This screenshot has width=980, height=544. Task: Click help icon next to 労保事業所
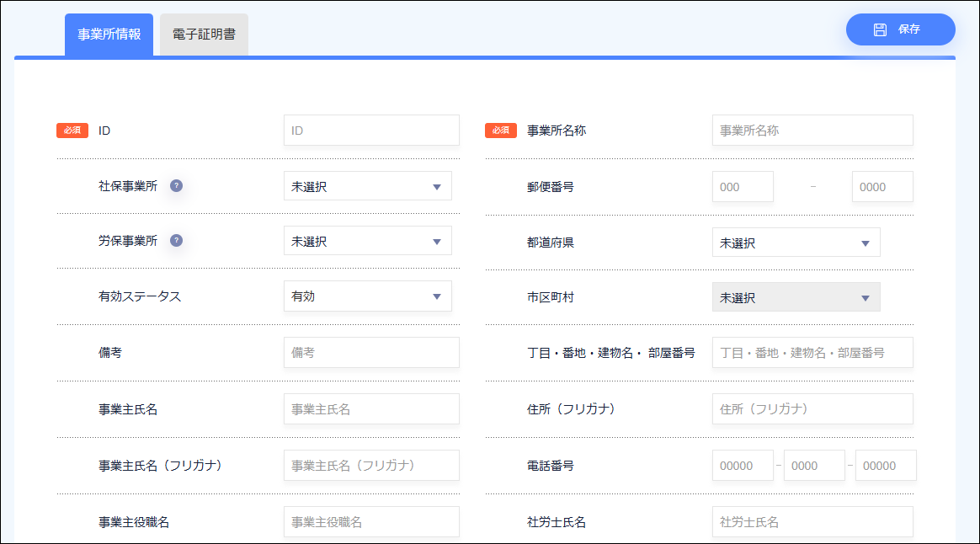tap(176, 241)
